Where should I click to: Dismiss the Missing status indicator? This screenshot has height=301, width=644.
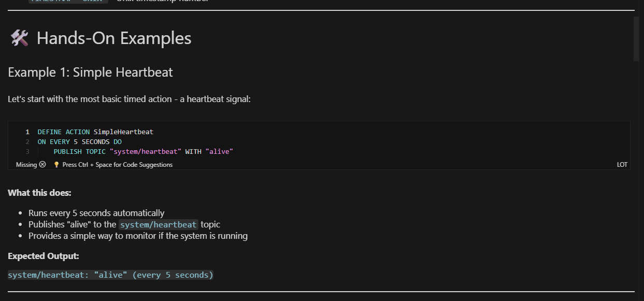[x=42, y=164]
